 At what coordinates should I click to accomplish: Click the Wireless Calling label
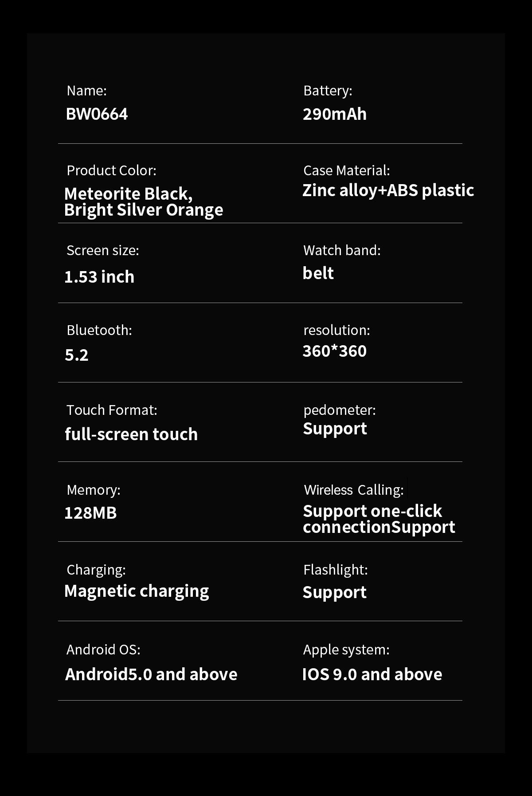coord(354,490)
